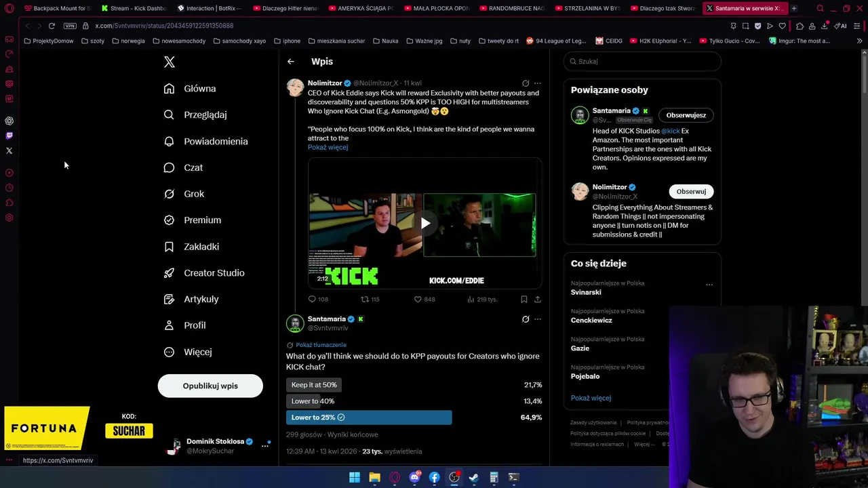This screenshot has width=868, height=488.
Task: Open Opera main menu logo
Action: (x=9, y=8)
